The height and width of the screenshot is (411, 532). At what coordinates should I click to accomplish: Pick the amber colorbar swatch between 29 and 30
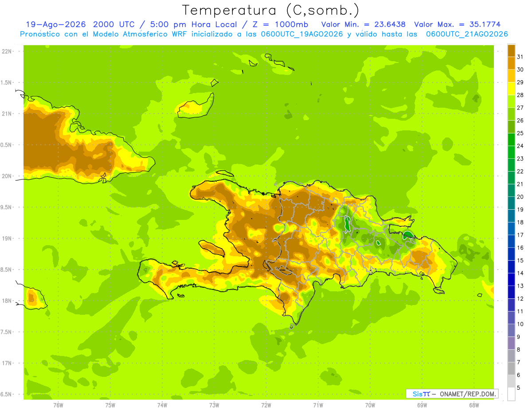511,76
